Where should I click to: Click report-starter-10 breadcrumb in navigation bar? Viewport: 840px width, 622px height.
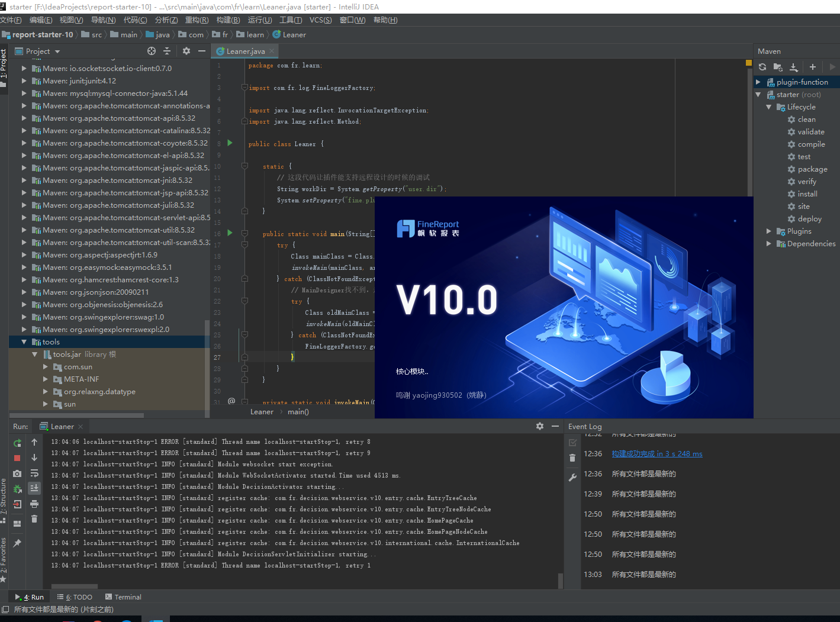37,35
